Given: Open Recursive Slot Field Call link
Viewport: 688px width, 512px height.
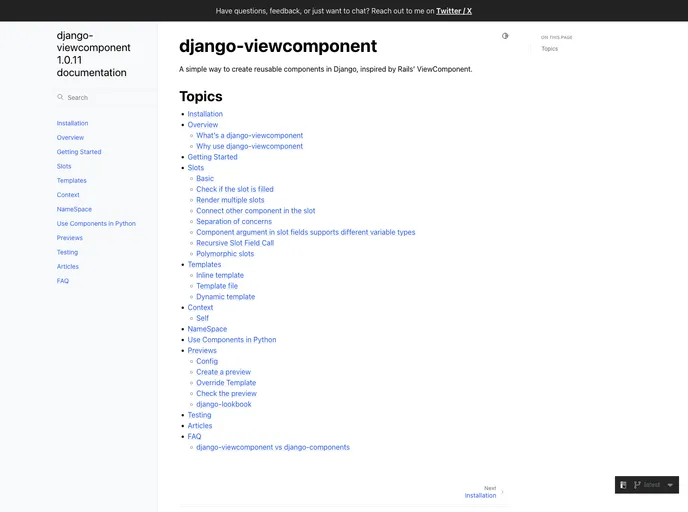Looking at the screenshot, I should click(235, 243).
